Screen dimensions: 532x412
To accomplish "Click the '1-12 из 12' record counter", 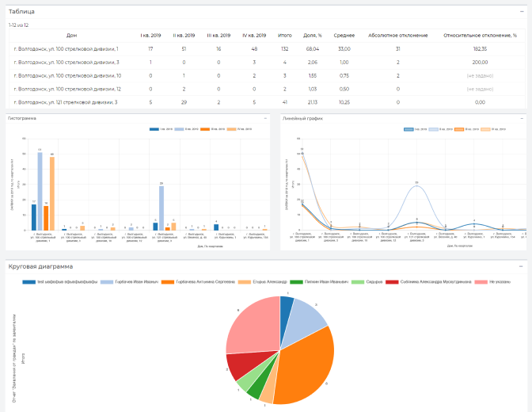I will point(19,25).
